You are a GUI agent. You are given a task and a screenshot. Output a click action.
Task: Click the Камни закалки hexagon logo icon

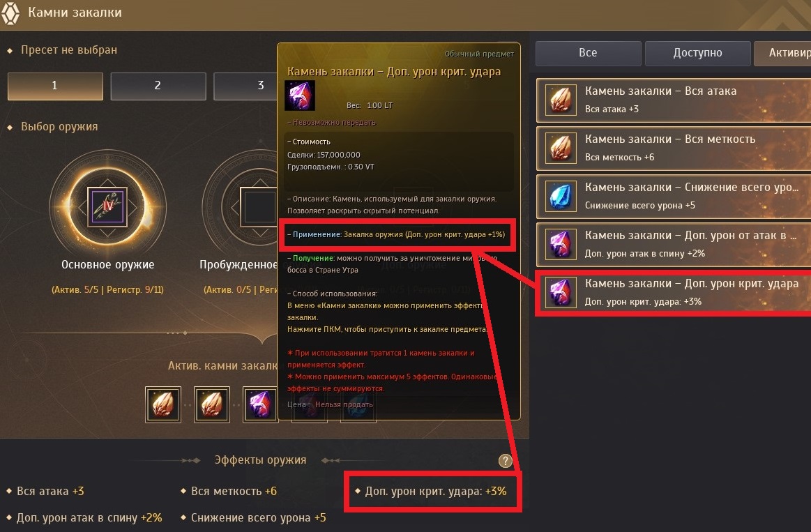pyautogui.click(x=10, y=13)
